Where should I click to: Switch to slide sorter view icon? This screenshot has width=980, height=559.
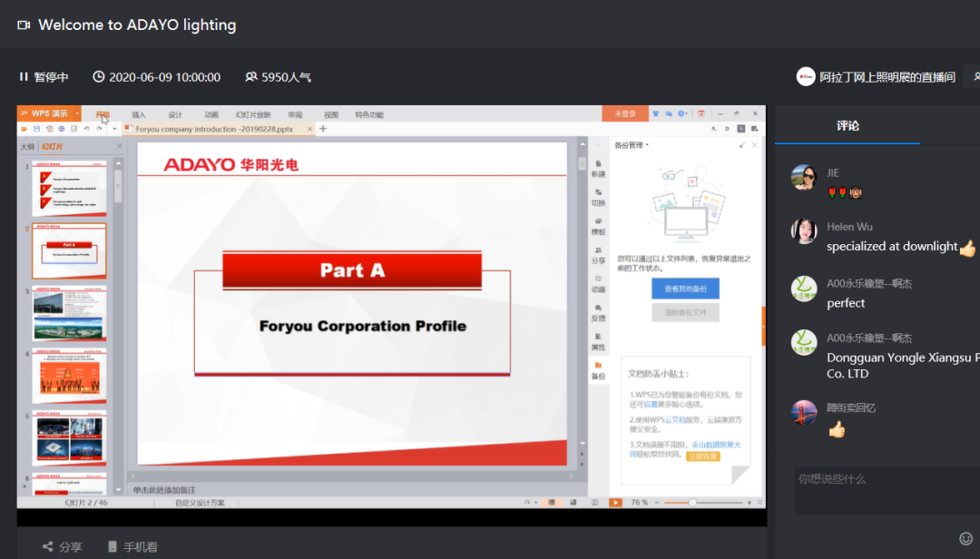(x=573, y=502)
